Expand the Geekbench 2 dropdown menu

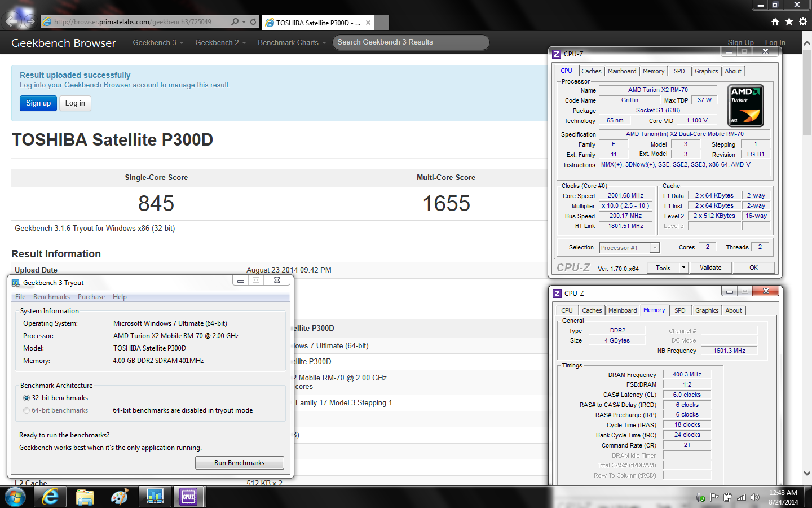pos(220,42)
